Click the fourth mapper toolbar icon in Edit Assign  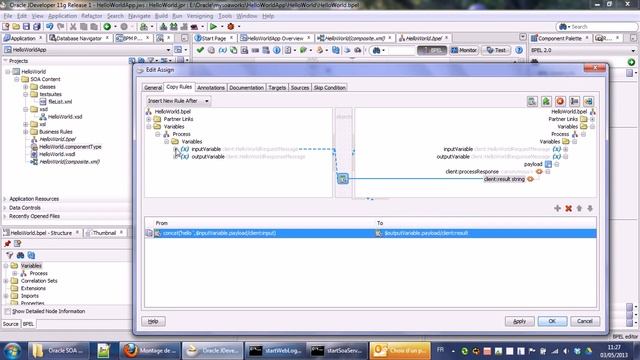[x=574, y=101]
